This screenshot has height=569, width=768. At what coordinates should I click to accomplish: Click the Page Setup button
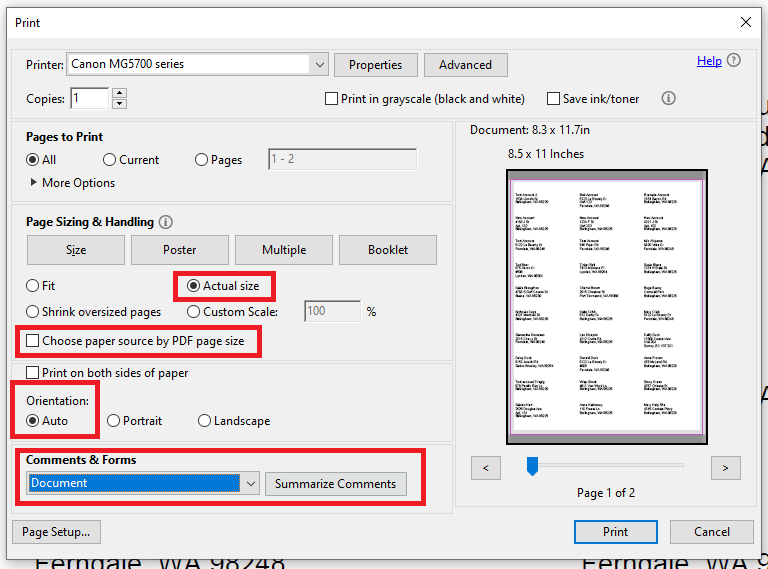[56, 532]
